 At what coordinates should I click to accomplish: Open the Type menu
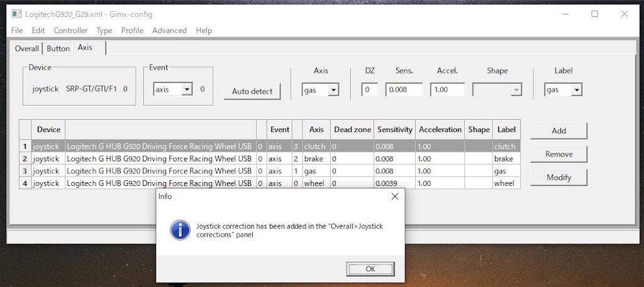[104, 30]
